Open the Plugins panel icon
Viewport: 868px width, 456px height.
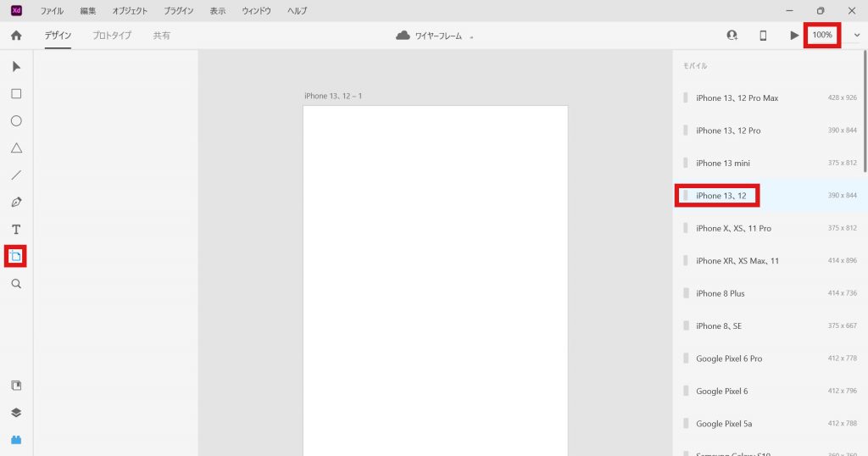[16, 440]
